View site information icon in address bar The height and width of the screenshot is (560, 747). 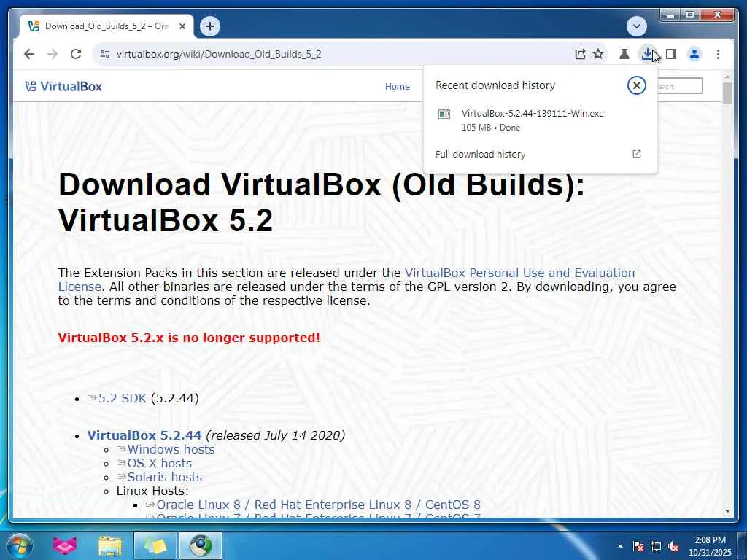point(105,54)
